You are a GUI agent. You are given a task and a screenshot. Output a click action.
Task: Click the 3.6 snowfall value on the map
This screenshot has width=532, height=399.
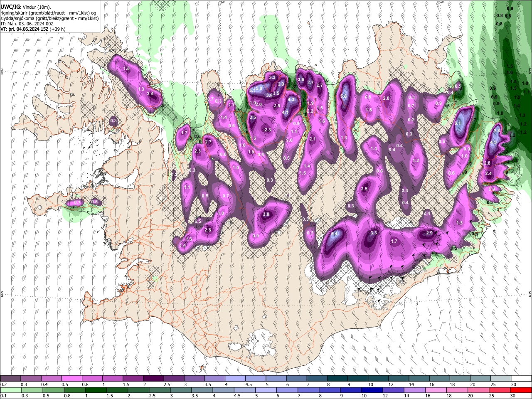point(301,80)
